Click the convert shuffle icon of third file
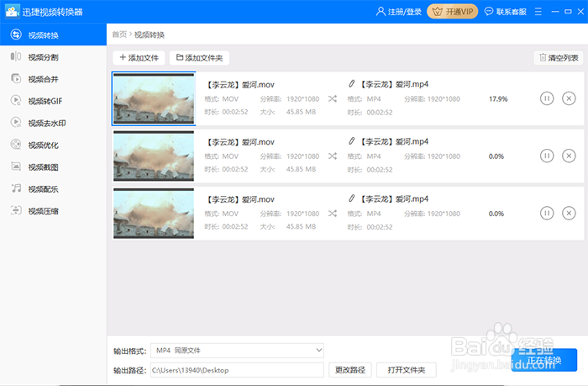The width and height of the screenshot is (588, 386). [333, 214]
